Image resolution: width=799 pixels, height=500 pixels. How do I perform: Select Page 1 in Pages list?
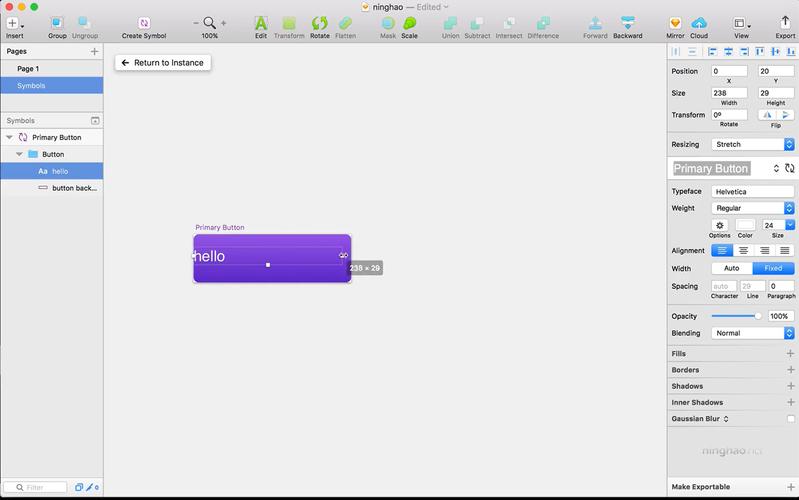pyautogui.click(x=28, y=69)
